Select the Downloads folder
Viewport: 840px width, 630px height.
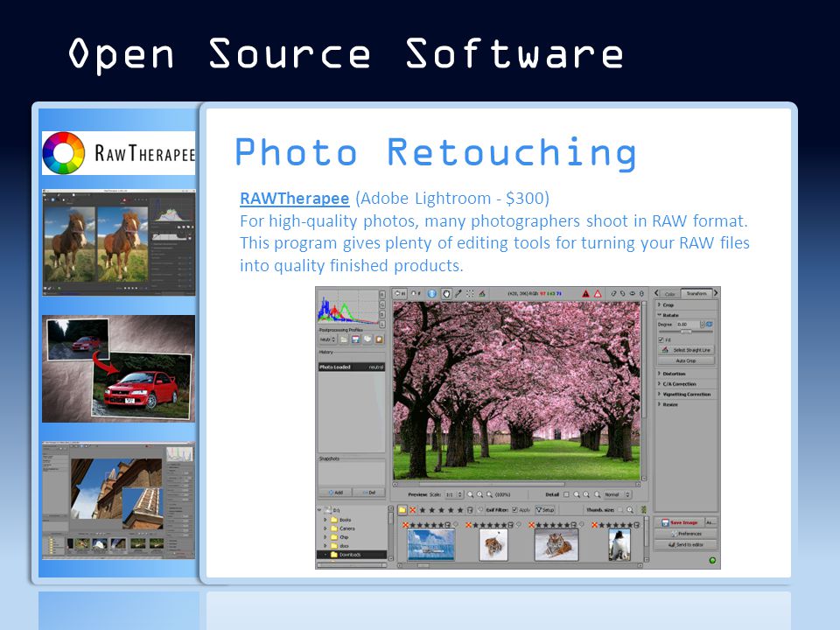click(352, 555)
